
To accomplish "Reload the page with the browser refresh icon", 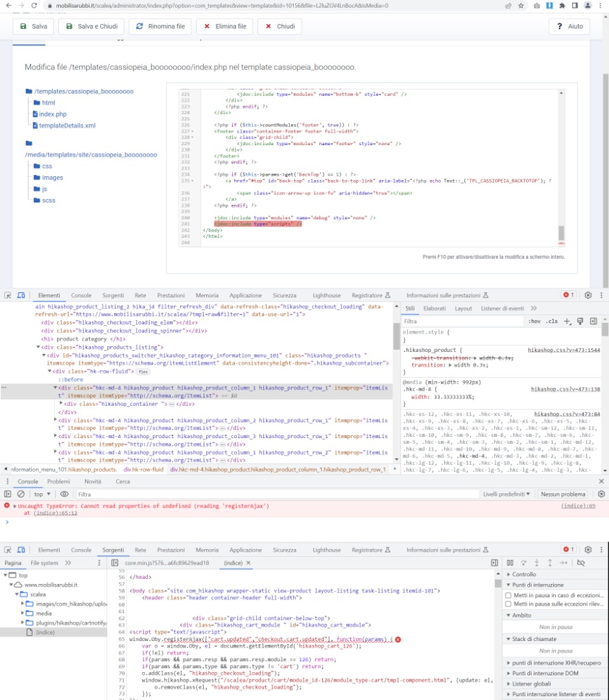I will [x=34, y=5].
